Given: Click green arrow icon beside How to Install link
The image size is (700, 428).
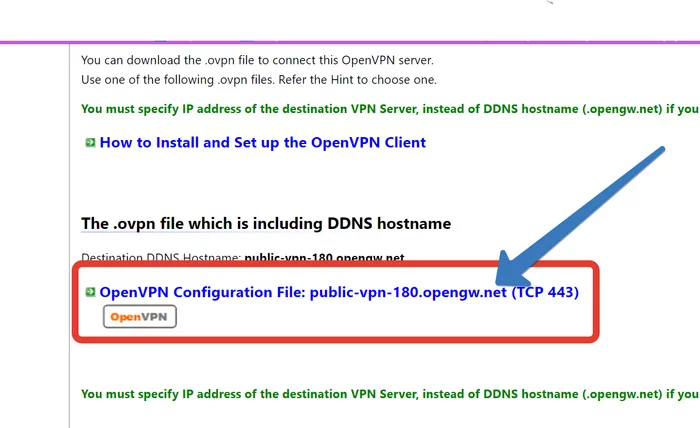Looking at the screenshot, I should point(90,142).
